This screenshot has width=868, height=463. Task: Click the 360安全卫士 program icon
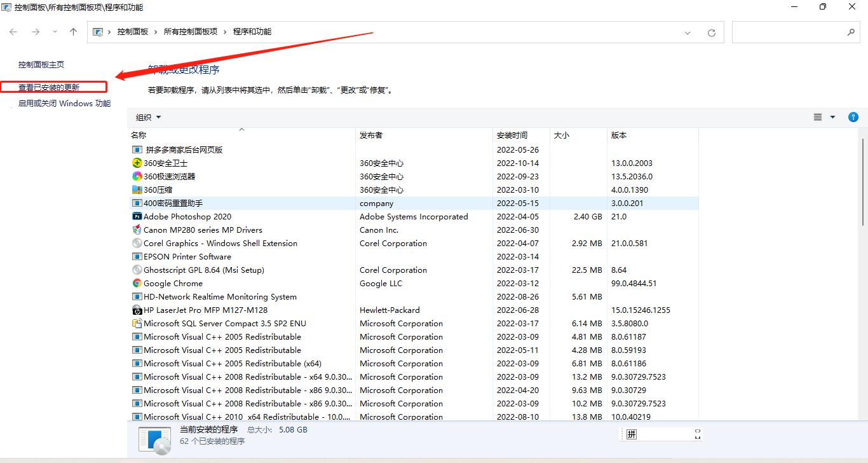pyautogui.click(x=137, y=163)
